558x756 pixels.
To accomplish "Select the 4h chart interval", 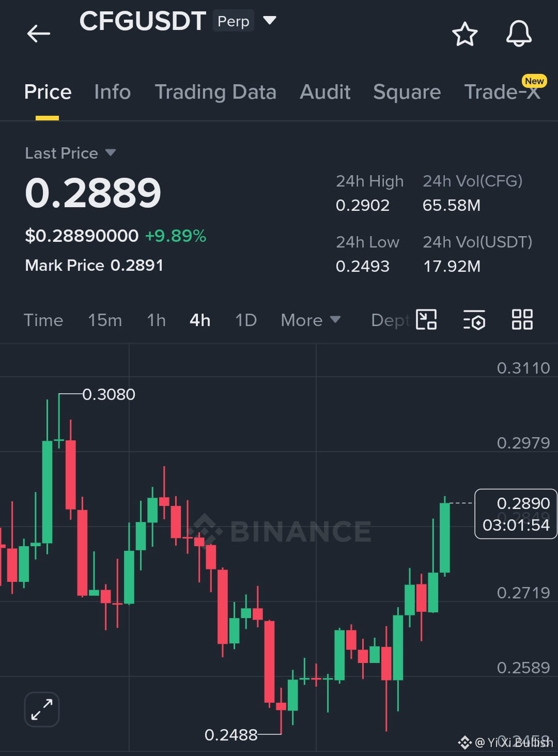I will (200, 320).
